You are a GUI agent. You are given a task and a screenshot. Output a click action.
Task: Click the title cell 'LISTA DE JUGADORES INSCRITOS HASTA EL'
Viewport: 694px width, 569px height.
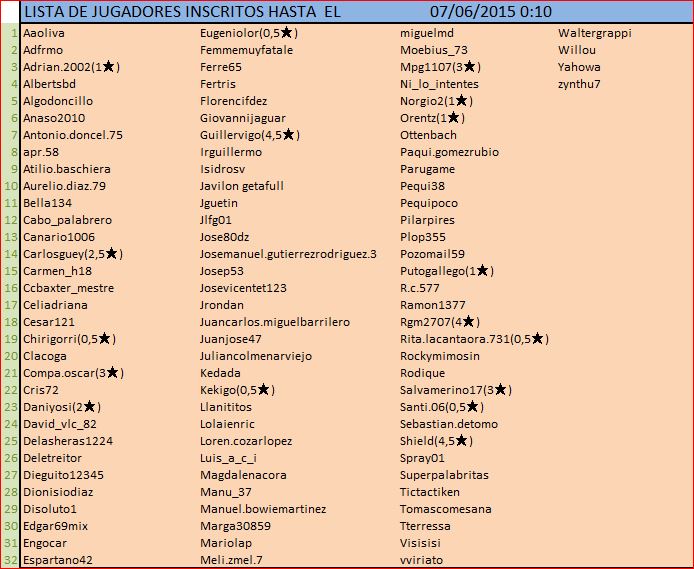[x=181, y=12]
